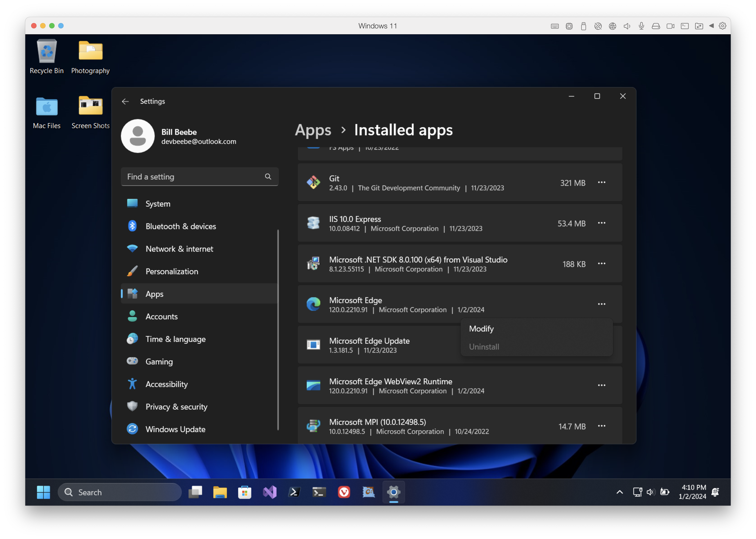
Task: Click the Bill Beebe account name
Action: click(x=179, y=132)
